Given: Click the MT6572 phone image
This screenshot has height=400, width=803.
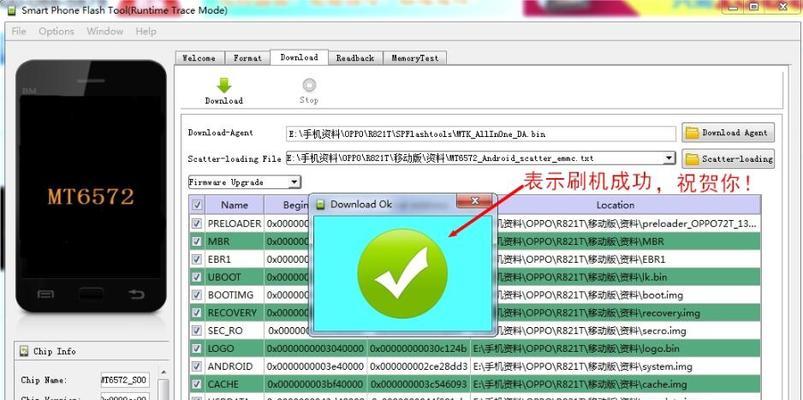Looking at the screenshot, I should [91, 186].
